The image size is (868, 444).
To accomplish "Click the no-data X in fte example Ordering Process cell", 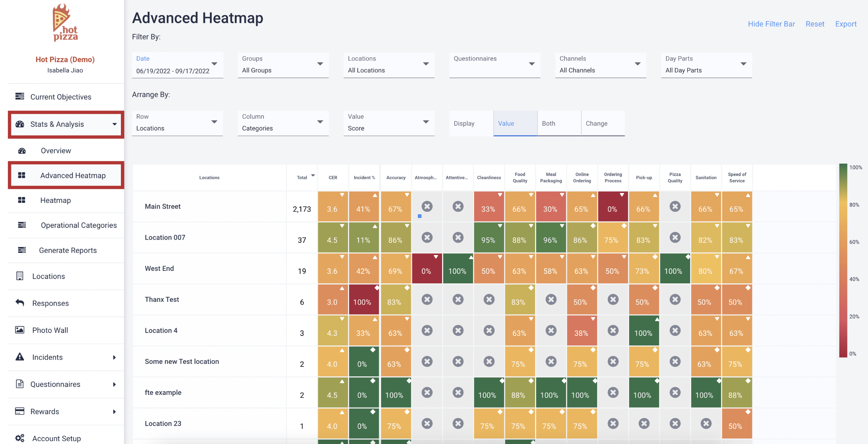I will click(613, 393).
